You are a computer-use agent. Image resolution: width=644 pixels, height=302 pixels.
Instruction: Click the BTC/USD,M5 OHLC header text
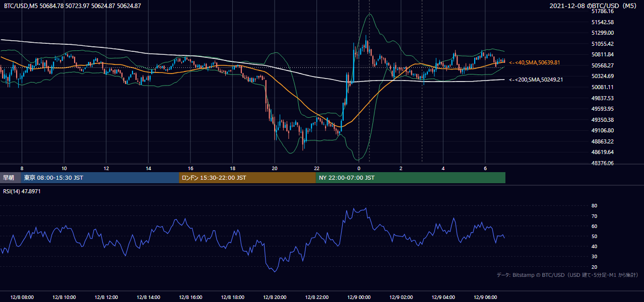pos(73,6)
